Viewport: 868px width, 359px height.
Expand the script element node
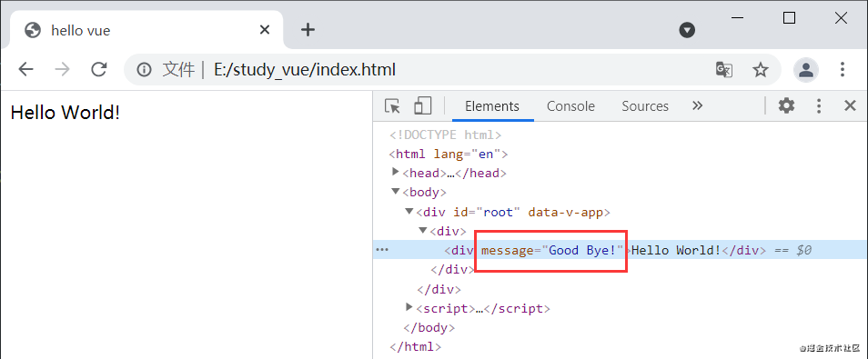coord(409,307)
